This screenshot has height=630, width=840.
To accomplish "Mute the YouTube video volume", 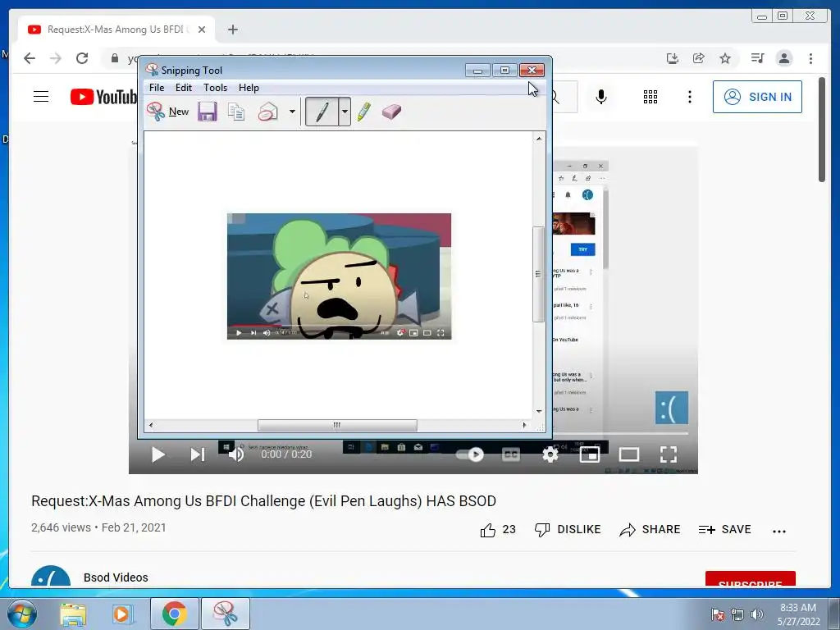I will point(236,454).
